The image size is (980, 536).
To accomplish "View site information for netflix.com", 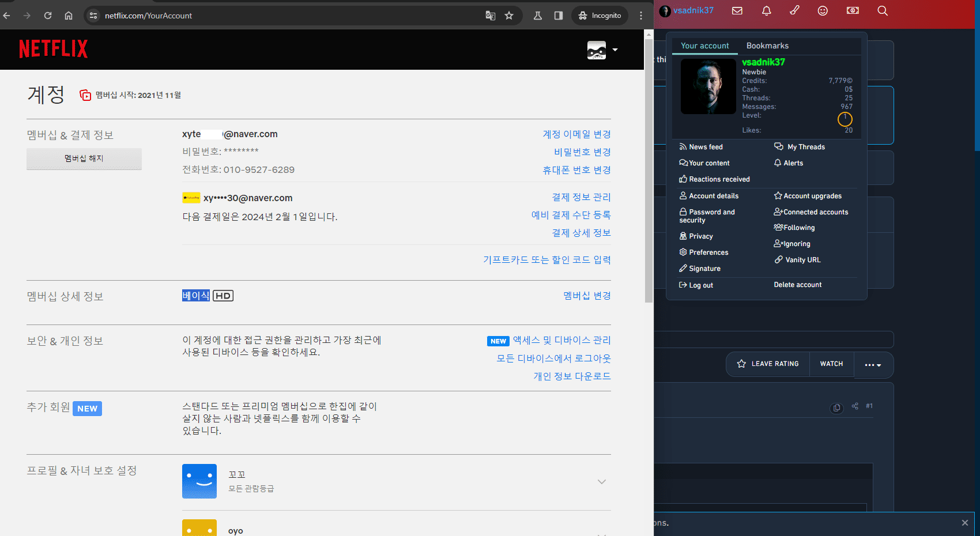I will point(93,16).
